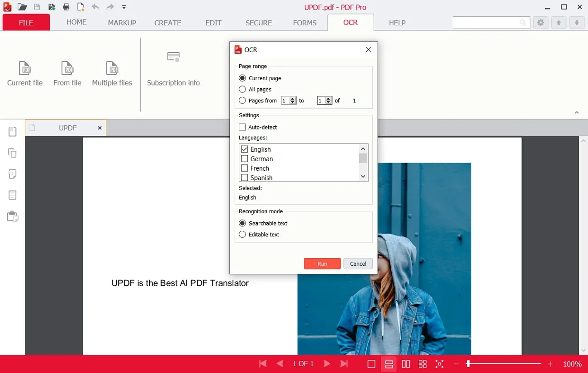
Task: Switch to continuous page view
Action: 389,364
